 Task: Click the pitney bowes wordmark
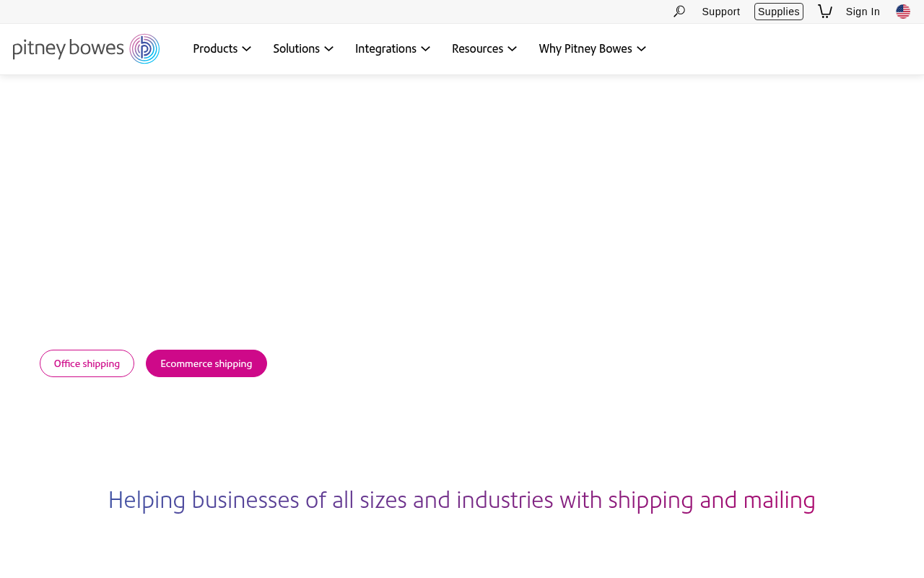(x=69, y=49)
